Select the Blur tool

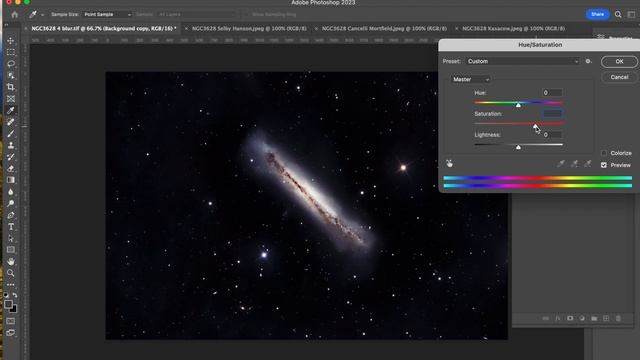[x=11, y=191]
